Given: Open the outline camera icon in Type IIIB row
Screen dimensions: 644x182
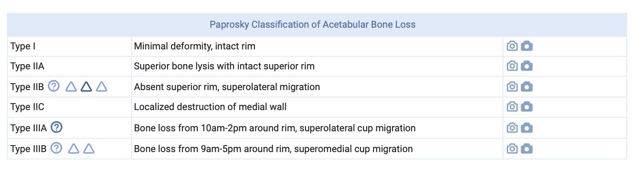Looking at the screenshot, I should pyautogui.click(x=512, y=149).
